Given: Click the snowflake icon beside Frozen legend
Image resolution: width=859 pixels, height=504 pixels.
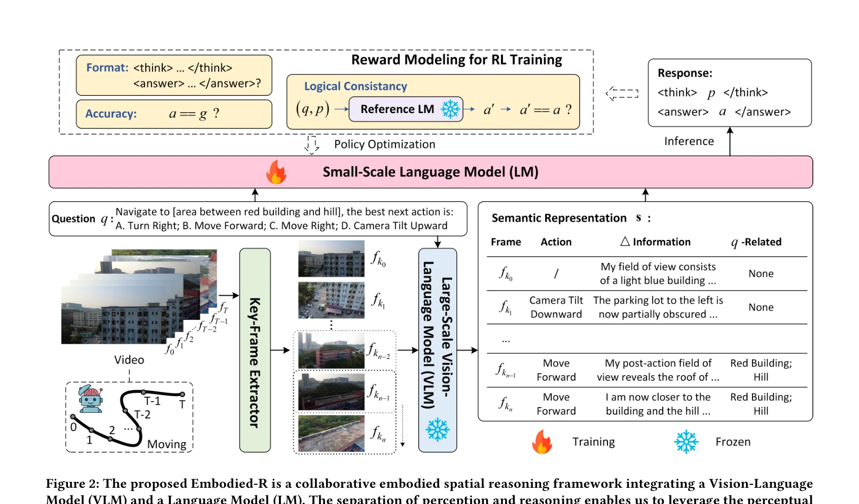Looking at the screenshot, I should [686, 442].
